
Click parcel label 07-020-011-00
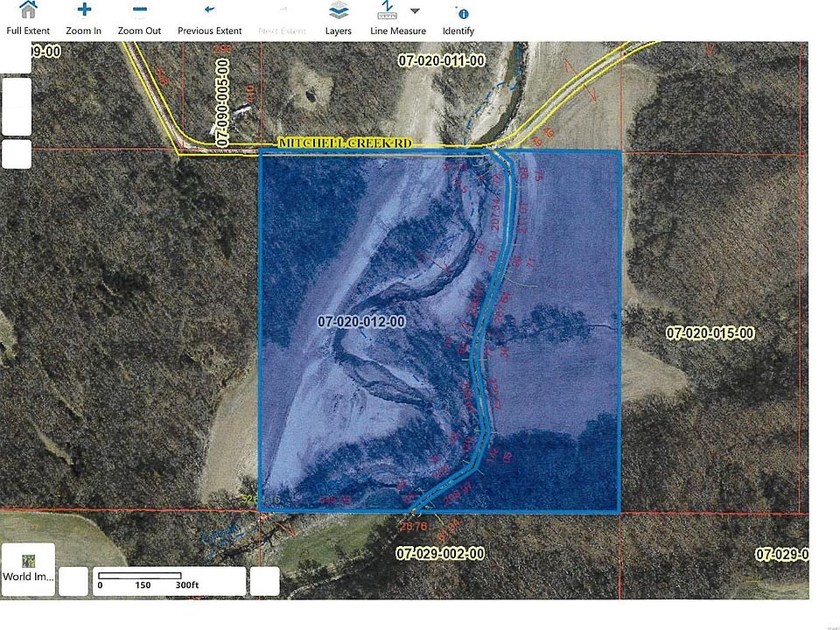(x=441, y=61)
